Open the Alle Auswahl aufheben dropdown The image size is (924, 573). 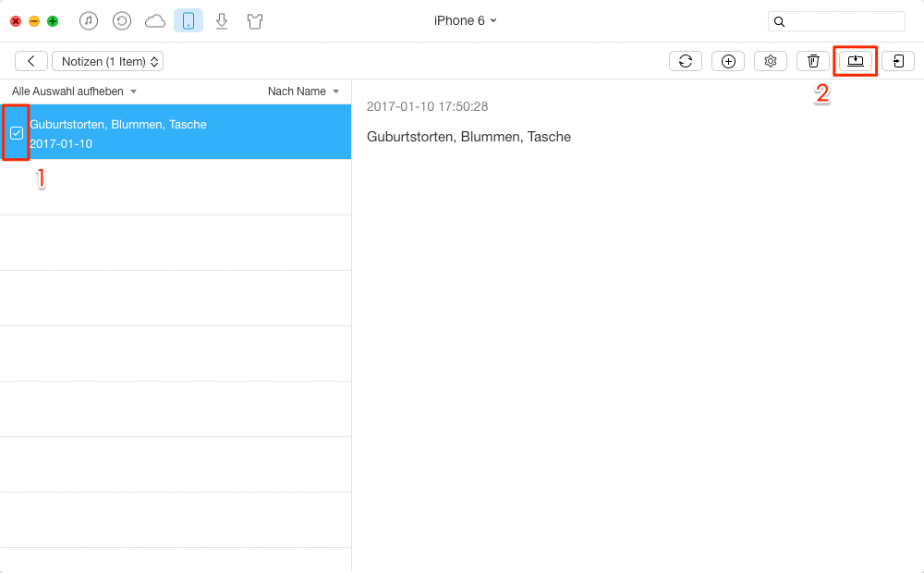(74, 91)
